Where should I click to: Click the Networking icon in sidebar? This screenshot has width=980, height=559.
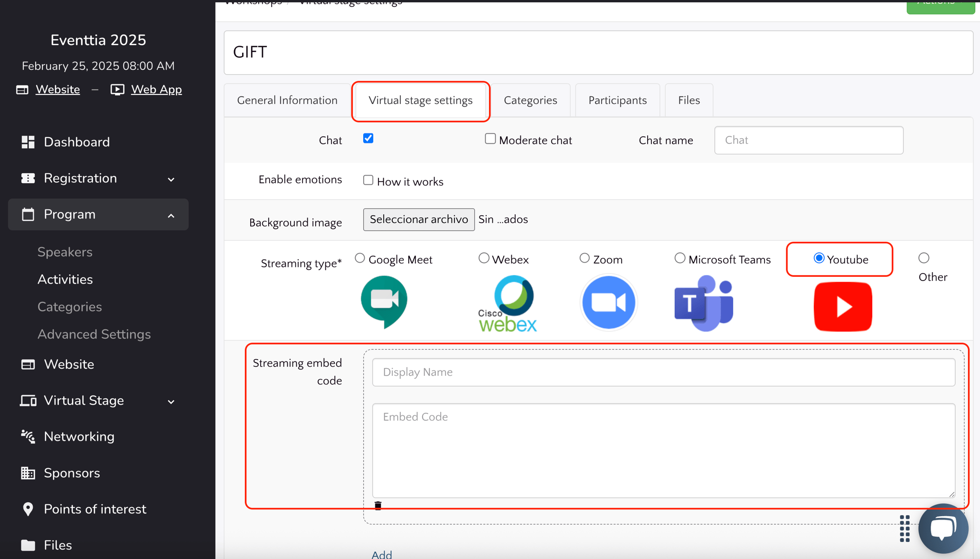click(28, 436)
